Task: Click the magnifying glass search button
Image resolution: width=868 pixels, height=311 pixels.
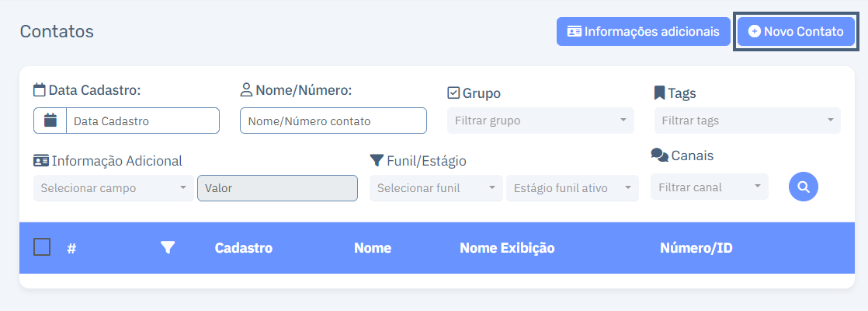Action: point(804,187)
